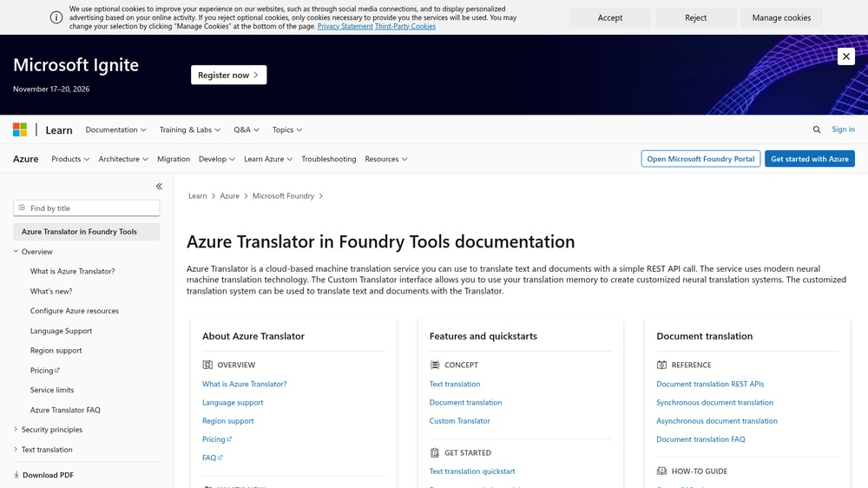Open the Architecture dropdown

pos(123,159)
